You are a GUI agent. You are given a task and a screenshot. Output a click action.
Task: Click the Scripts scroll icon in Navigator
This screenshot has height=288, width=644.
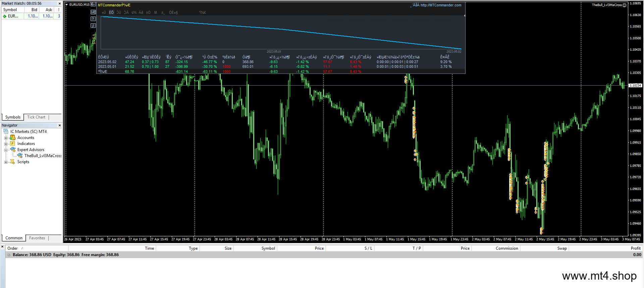click(13, 162)
